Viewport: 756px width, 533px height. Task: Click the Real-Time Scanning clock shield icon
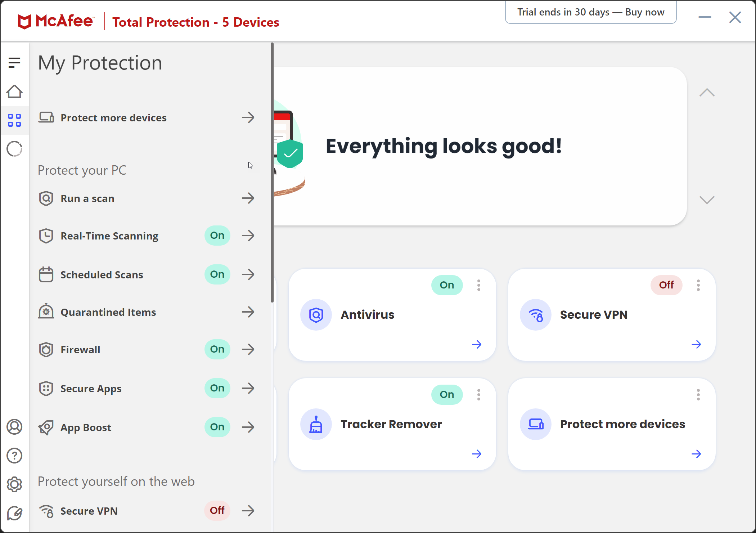click(x=46, y=236)
